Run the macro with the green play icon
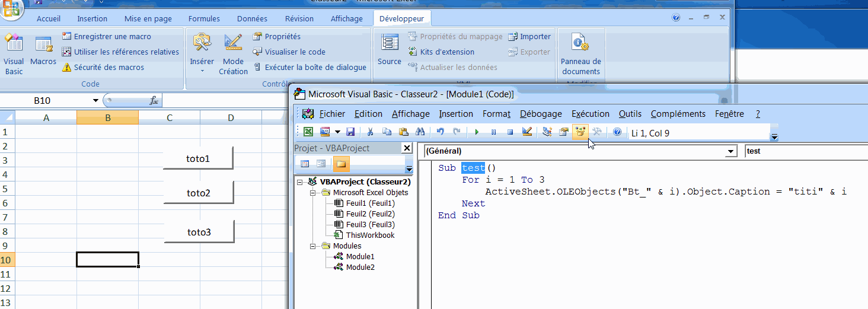Viewport: 868px width, 309px height. (x=476, y=132)
